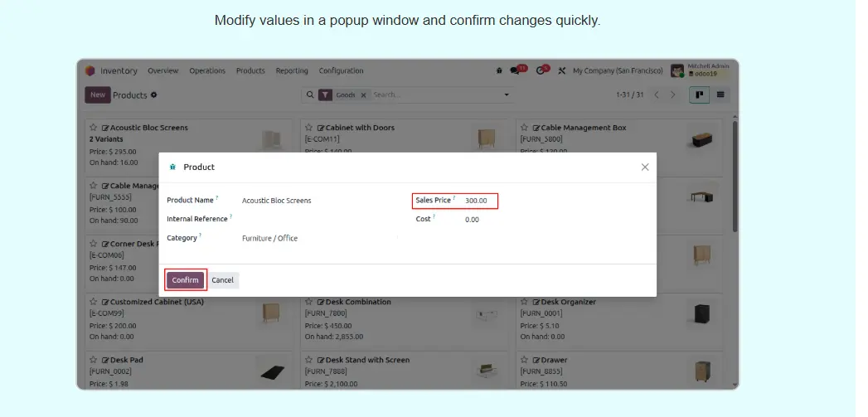Click the Sales Price value field

[477, 201]
